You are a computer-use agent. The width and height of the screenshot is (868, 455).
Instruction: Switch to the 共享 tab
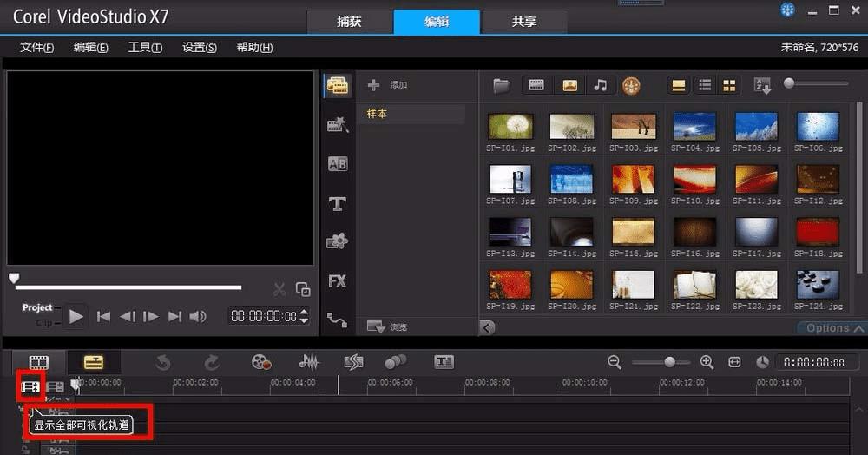tap(524, 22)
